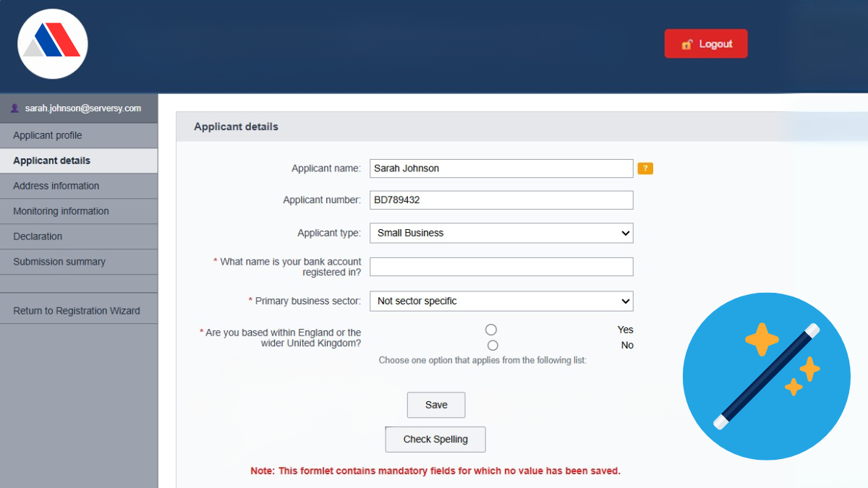This screenshot has height=488, width=868.
Task: Click the Applicant number field
Action: [x=501, y=200]
